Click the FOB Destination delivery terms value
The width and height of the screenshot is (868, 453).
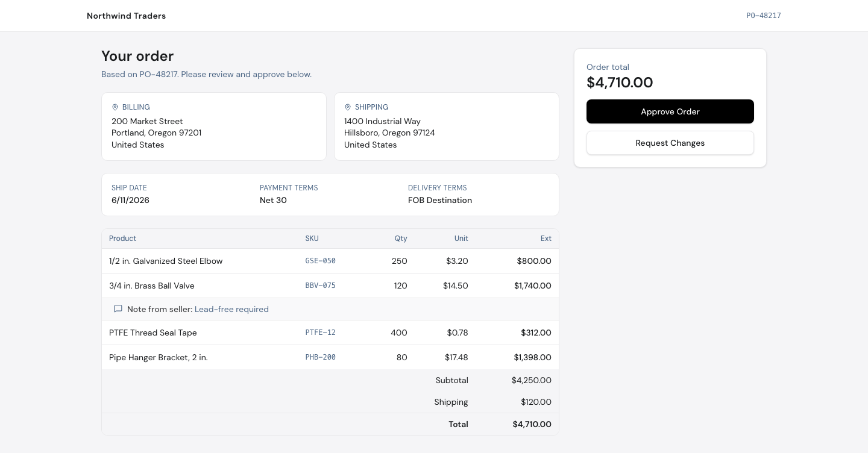(x=440, y=200)
